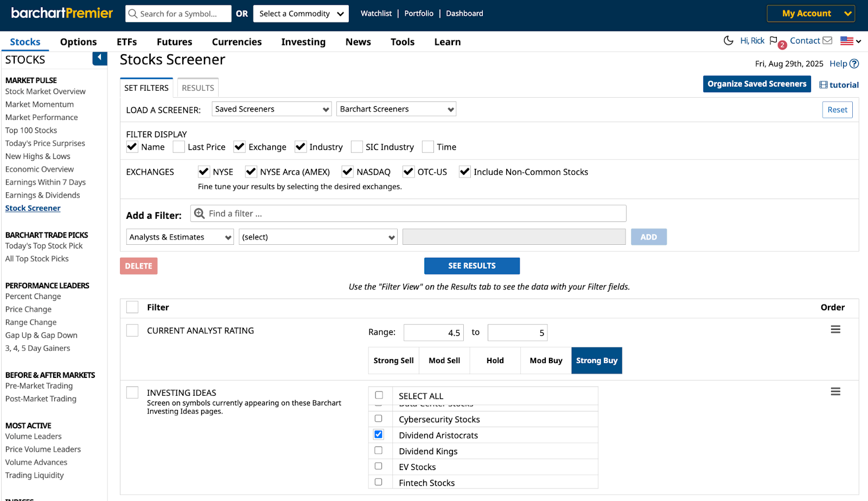Reorder Current Analyst Rating with drag handle
This screenshot has width=868, height=501.
point(835,329)
